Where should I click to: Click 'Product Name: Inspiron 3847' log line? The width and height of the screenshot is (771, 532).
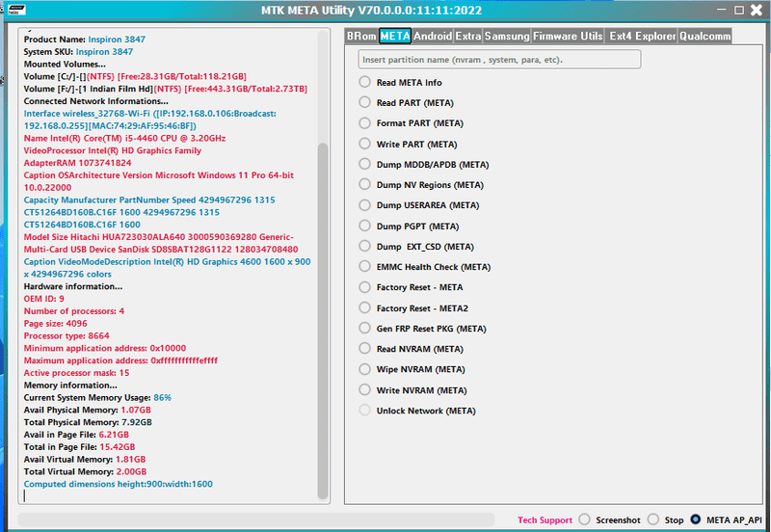[85, 40]
